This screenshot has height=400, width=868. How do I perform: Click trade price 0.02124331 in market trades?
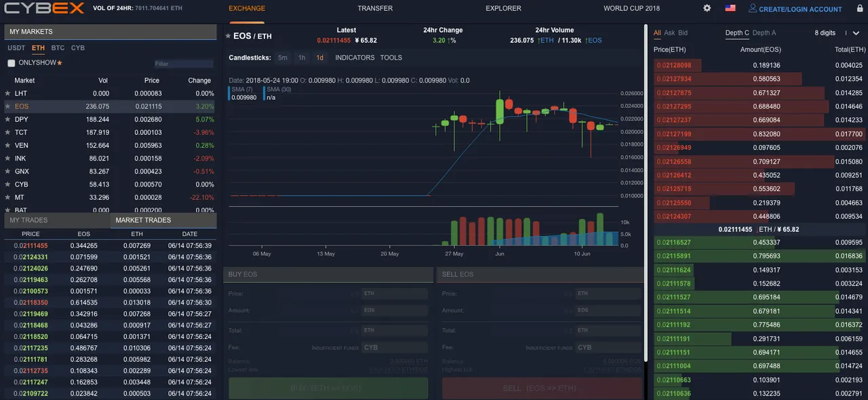coord(31,257)
